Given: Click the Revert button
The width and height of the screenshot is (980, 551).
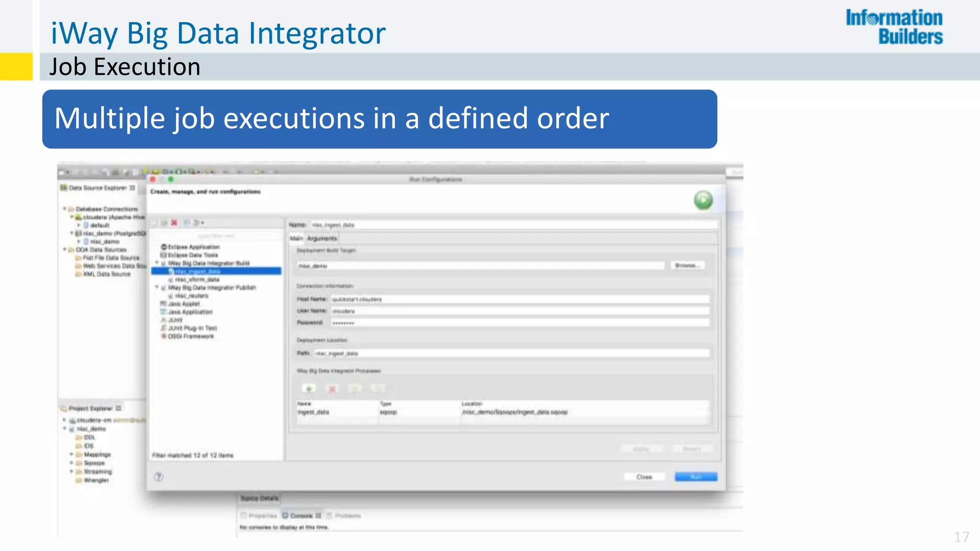Looking at the screenshot, I should 692,449.
